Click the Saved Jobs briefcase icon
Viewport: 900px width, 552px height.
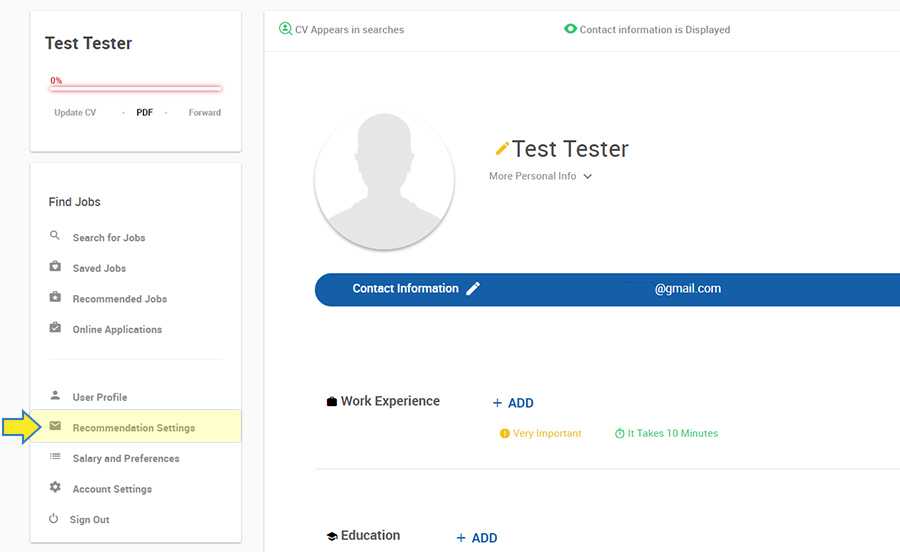55,267
